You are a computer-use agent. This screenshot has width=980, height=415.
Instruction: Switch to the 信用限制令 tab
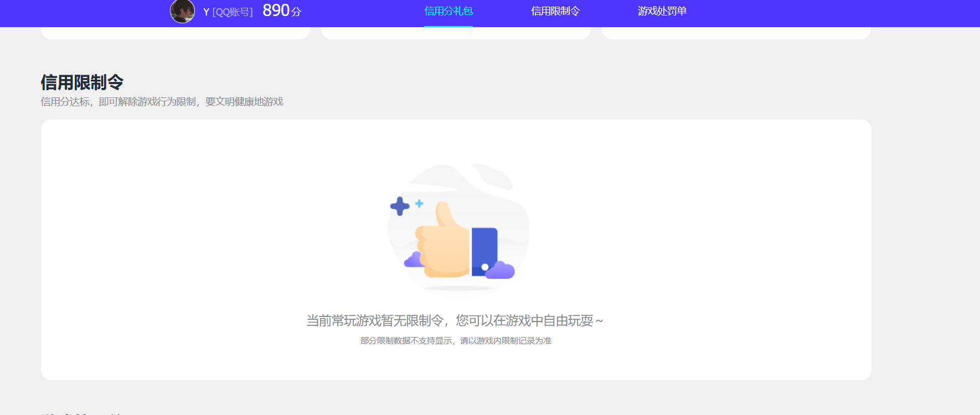(x=555, y=11)
